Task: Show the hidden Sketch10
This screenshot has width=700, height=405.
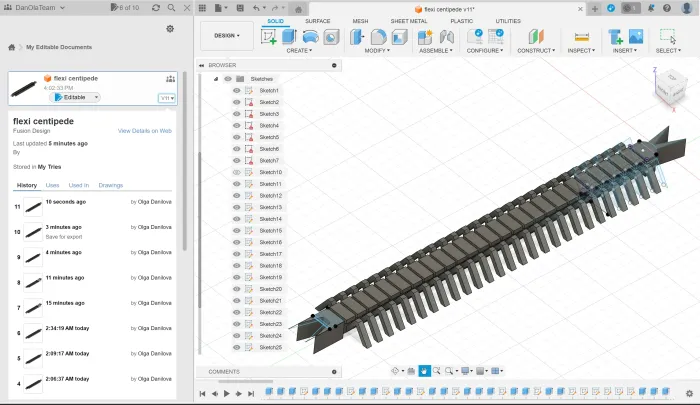Action: click(x=237, y=172)
